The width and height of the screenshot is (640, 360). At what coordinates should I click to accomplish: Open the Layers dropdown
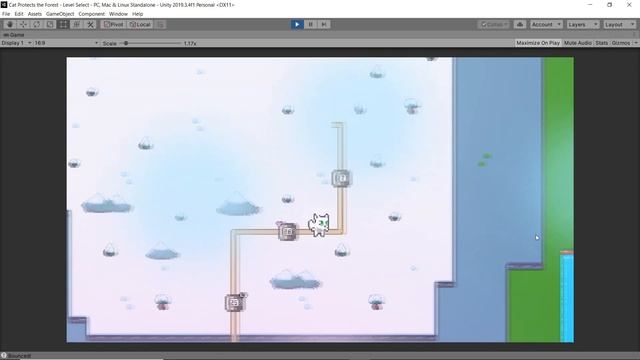pos(582,24)
